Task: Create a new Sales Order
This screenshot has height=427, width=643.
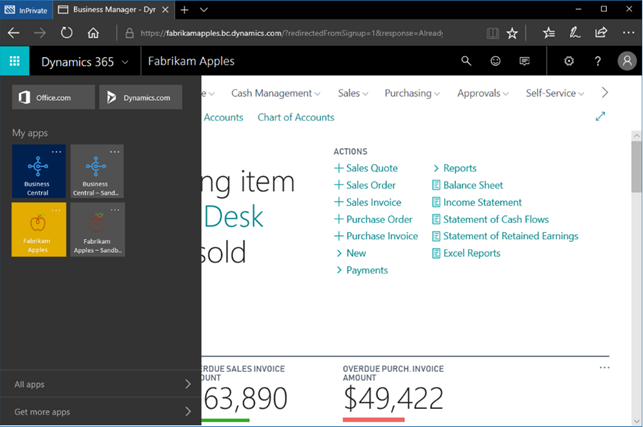Action: click(365, 185)
